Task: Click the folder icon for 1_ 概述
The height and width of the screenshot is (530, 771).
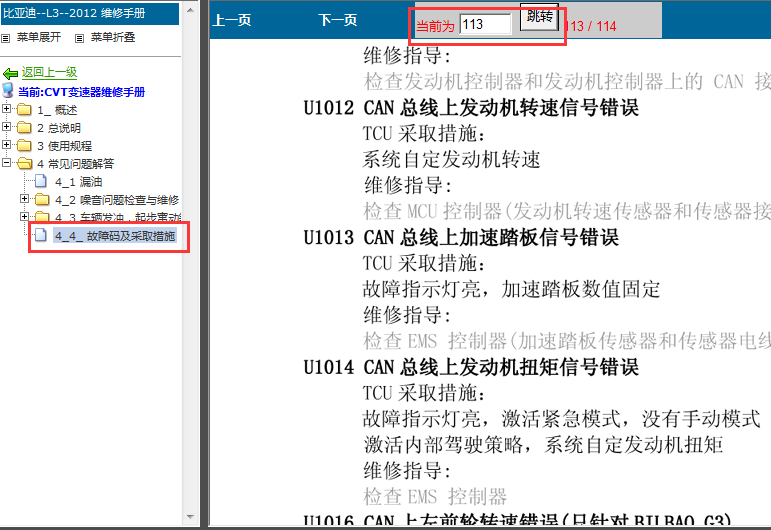Action: pyautogui.click(x=25, y=110)
